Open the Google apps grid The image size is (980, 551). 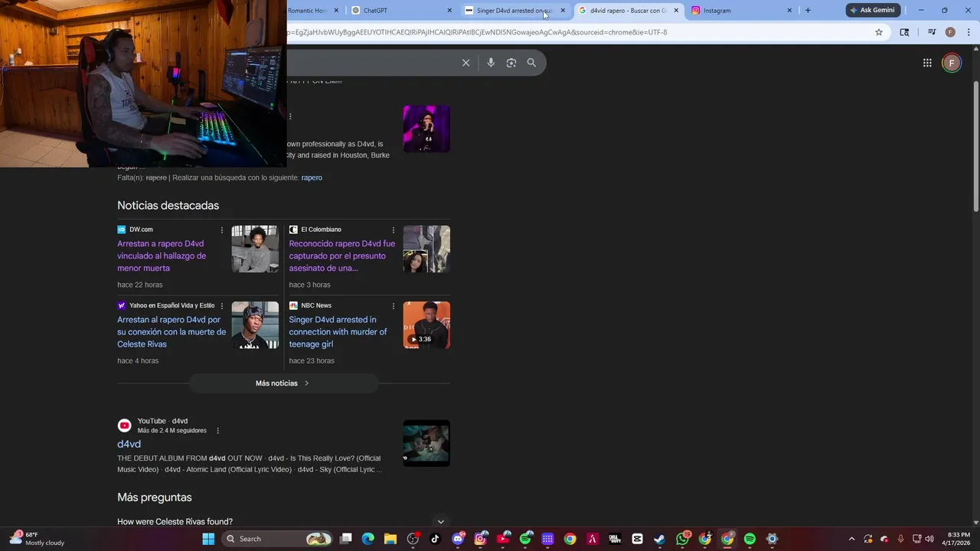[927, 63]
